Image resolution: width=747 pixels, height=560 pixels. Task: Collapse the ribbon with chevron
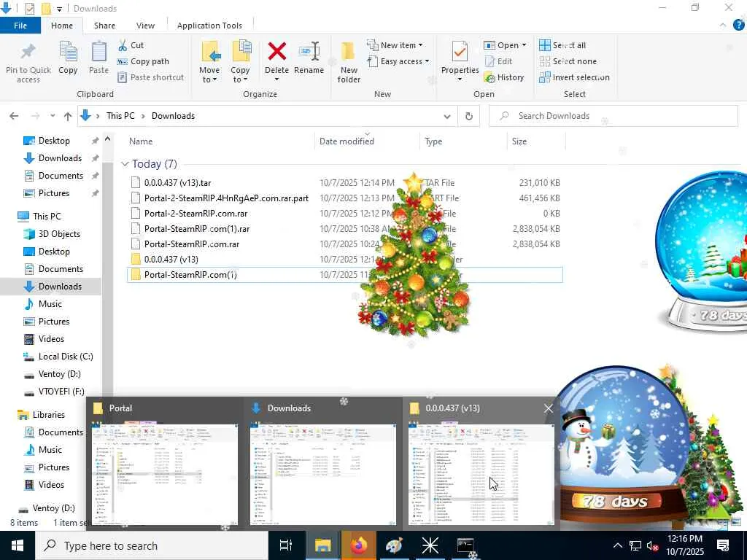click(723, 26)
